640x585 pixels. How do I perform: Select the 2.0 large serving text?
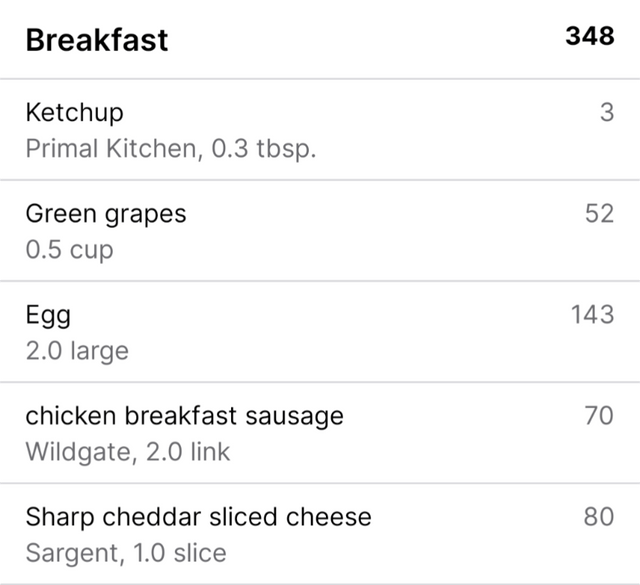(77, 351)
